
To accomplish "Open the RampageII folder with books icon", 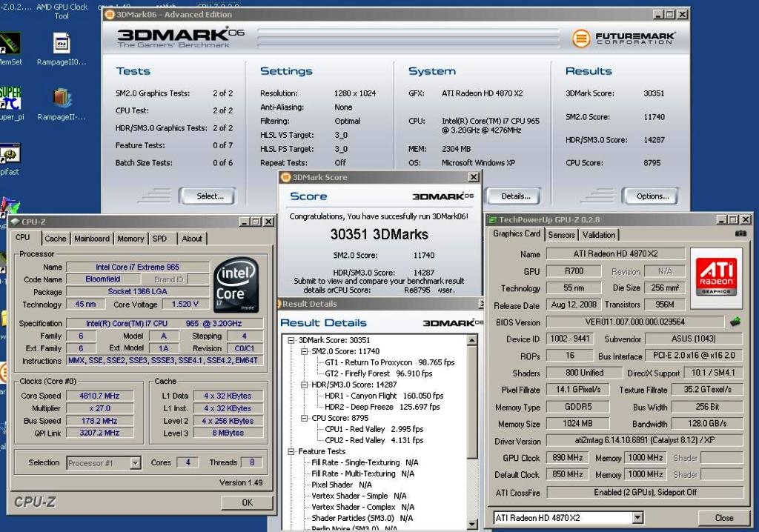I will click(62, 98).
